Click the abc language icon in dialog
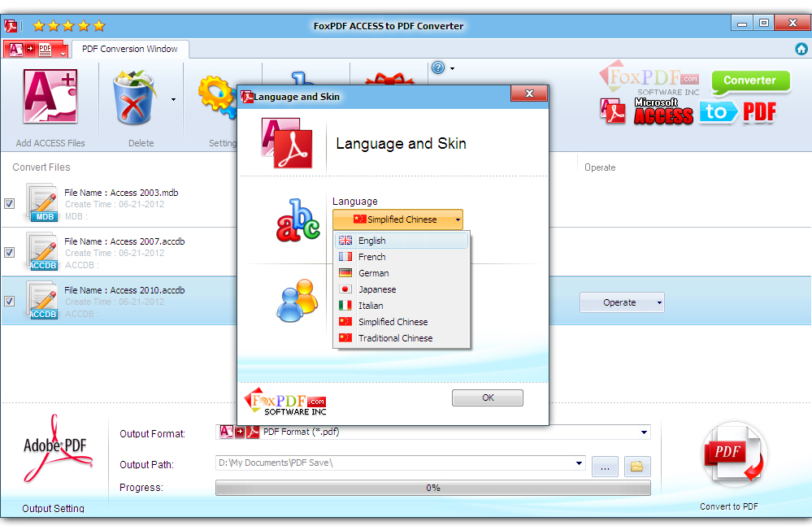The width and height of the screenshot is (812, 530). click(x=297, y=221)
